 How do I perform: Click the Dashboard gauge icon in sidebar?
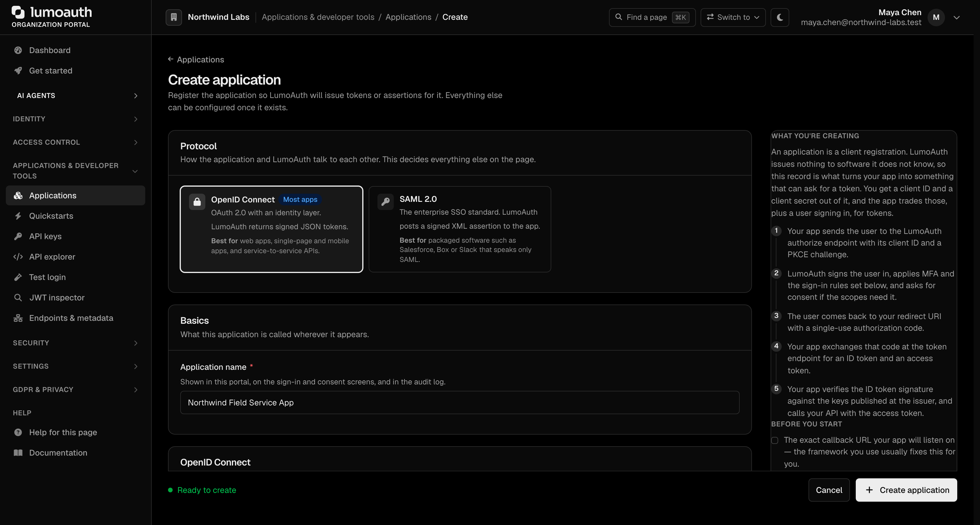(18, 50)
